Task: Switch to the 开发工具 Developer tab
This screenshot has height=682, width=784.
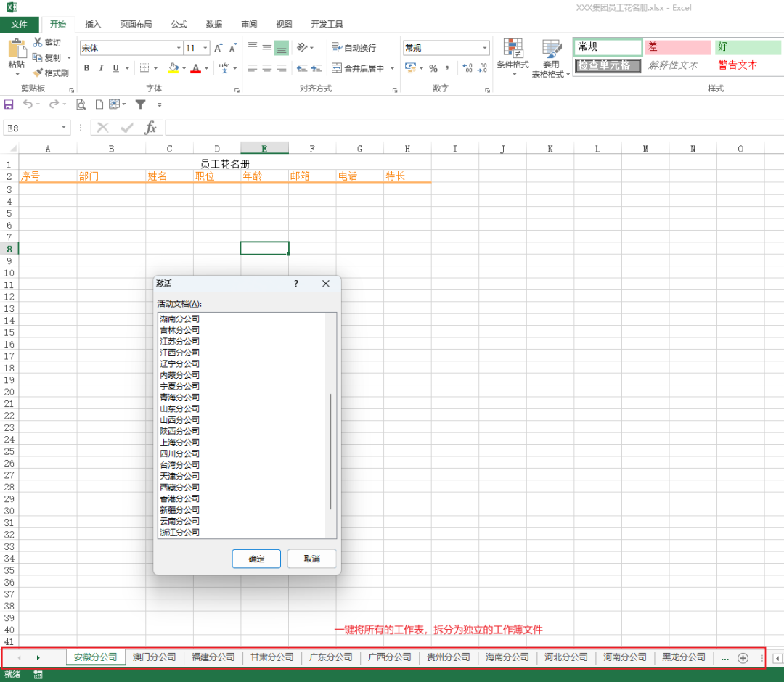Action: click(x=327, y=24)
